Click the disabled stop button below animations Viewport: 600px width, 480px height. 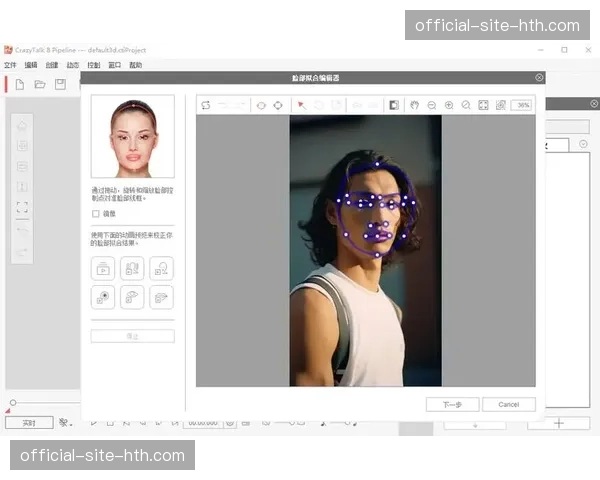tap(133, 336)
